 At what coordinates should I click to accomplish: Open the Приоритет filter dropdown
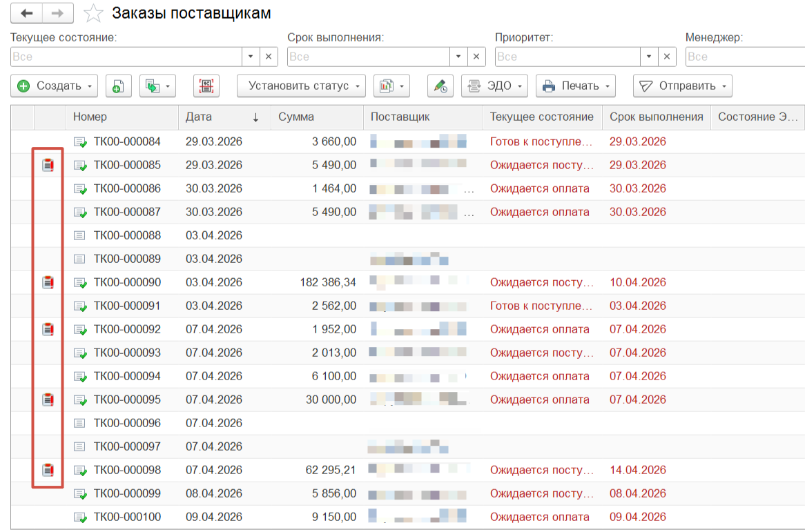tap(649, 57)
